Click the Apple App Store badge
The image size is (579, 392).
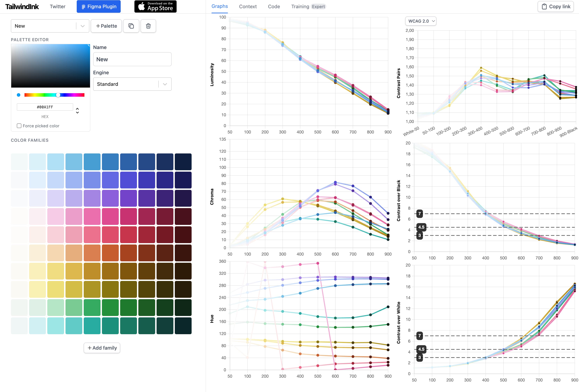[155, 6]
